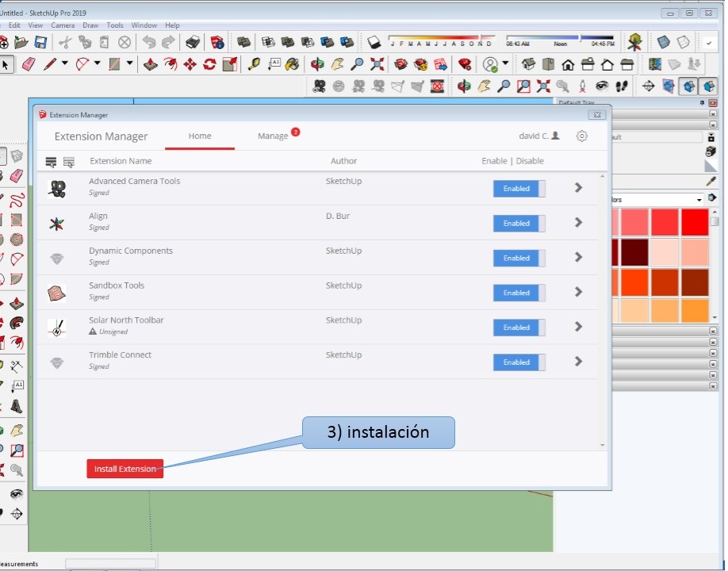This screenshot has width=728, height=571.
Task: Click the Outer Shell solid tool
Action: (x=243, y=43)
